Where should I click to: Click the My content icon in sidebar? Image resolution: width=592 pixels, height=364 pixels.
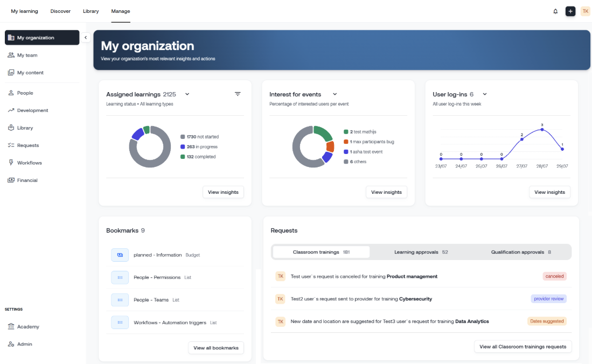coord(11,73)
